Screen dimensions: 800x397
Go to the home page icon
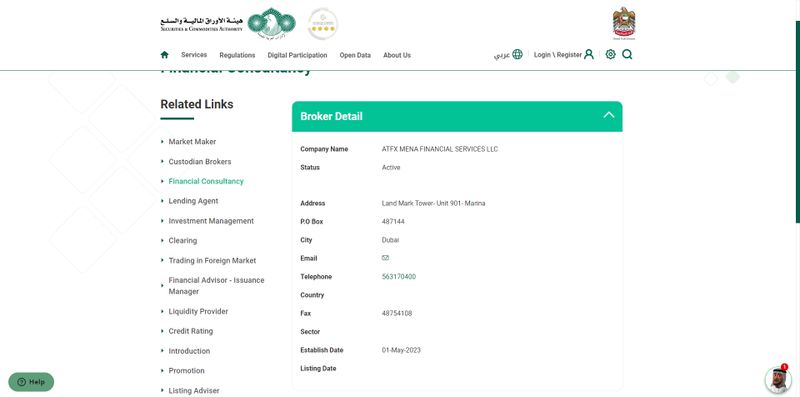pyautogui.click(x=164, y=55)
